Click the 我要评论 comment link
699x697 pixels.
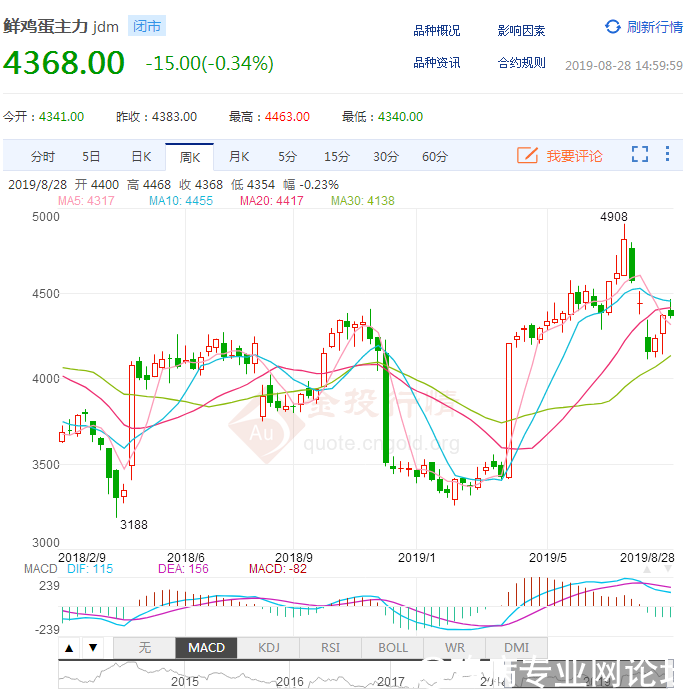click(x=574, y=156)
